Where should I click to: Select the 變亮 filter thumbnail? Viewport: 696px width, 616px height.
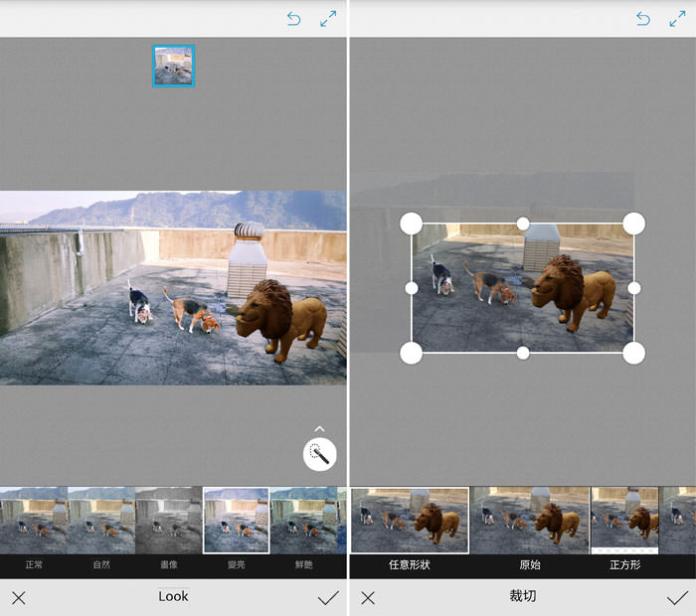click(x=237, y=521)
